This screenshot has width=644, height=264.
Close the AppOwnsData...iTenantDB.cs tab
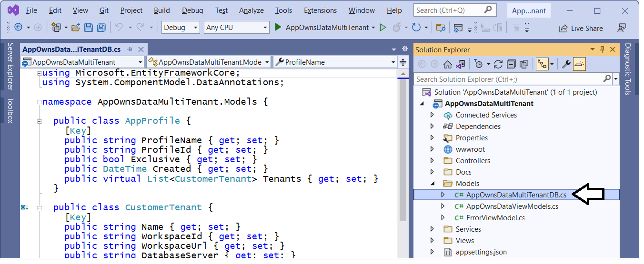click(141, 49)
